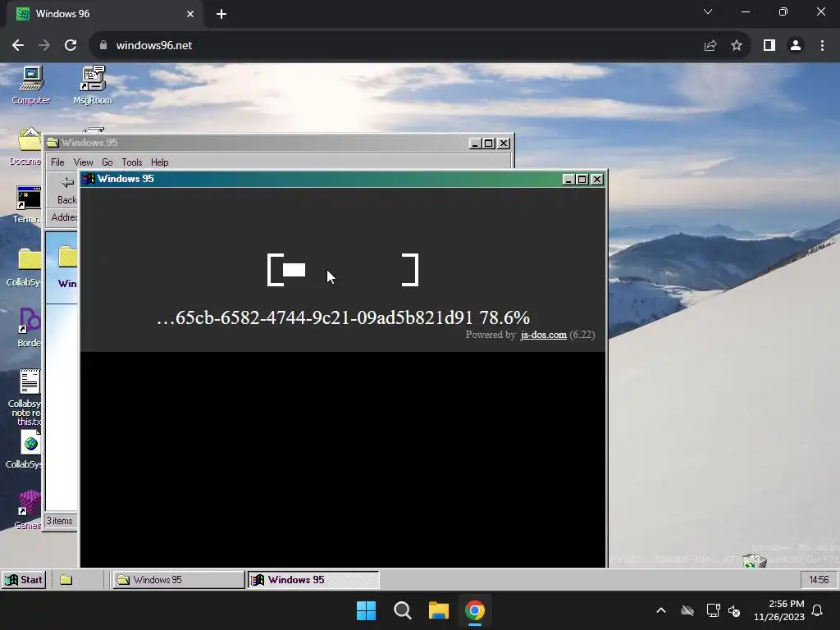Open File Explorer from Windows taskbar

pyautogui.click(x=439, y=610)
